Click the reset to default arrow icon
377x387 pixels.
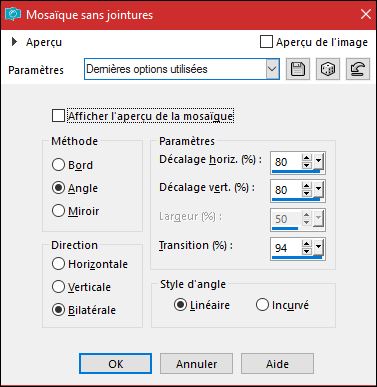click(x=358, y=69)
